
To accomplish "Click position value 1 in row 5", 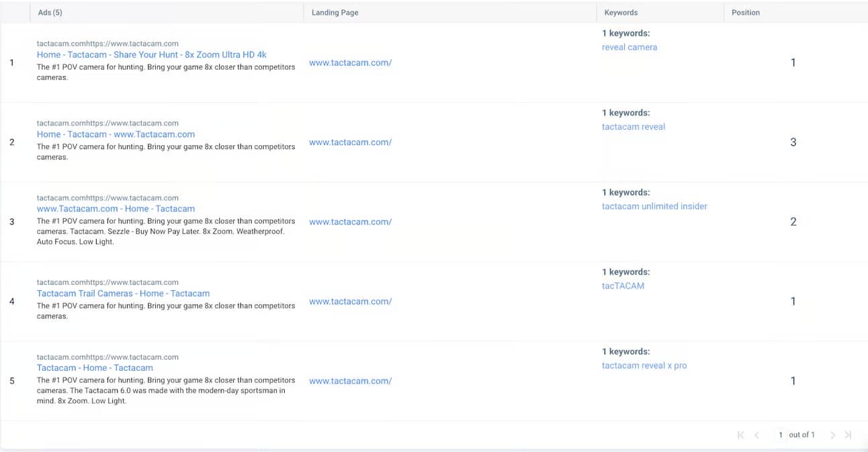I will point(793,381).
